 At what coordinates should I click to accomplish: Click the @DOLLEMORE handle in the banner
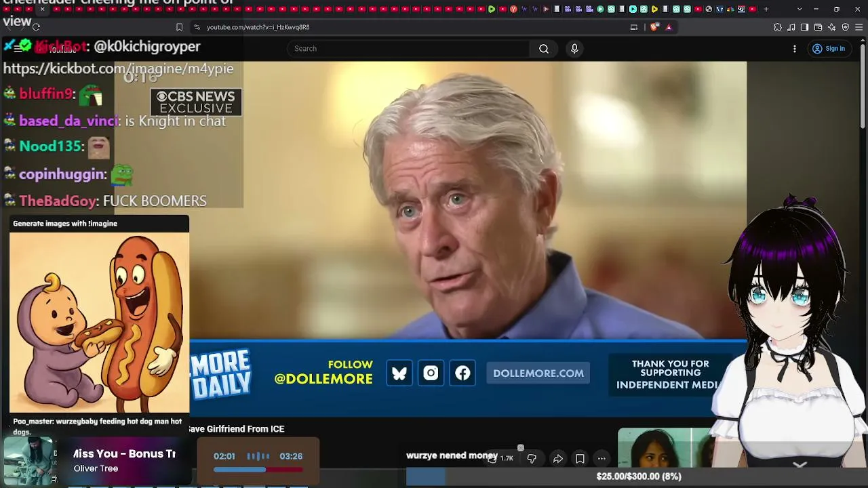(x=323, y=379)
